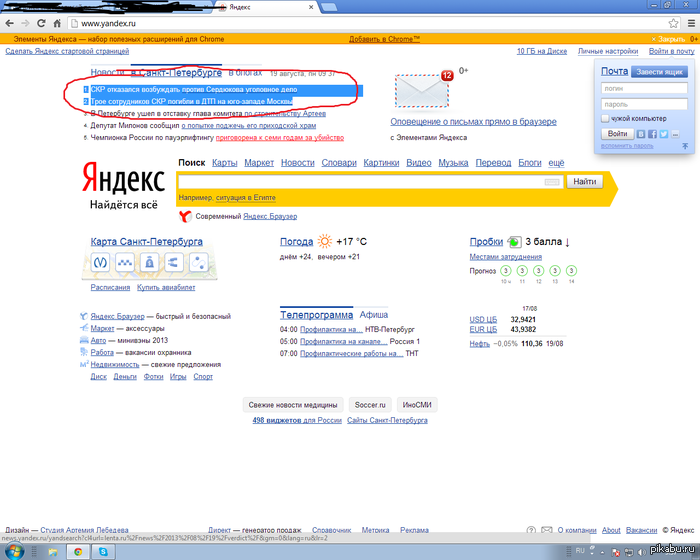Open the 'Карта Санкт-Петербурга' link

click(x=146, y=242)
